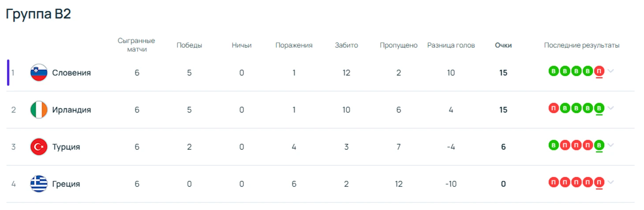Click the Ireland flag icon
This screenshot has width=644, height=210.
[x=39, y=110]
